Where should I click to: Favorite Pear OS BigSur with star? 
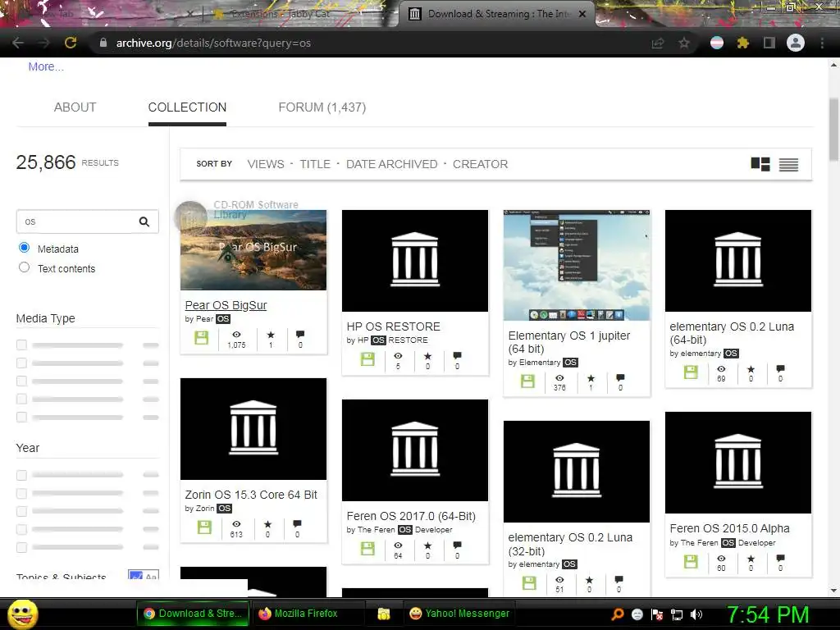click(271, 335)
